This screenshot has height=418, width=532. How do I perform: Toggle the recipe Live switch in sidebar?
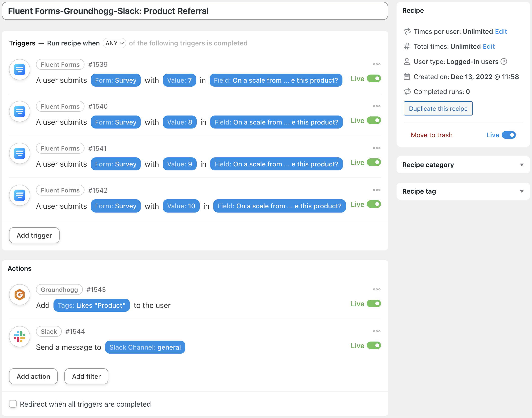(509, 135)
